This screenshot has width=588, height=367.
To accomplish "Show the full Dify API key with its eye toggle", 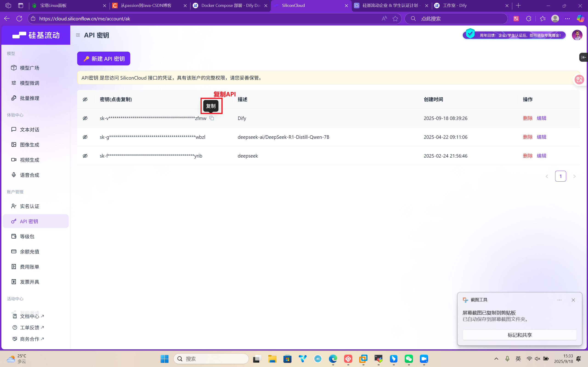I will tap(85, 118).
